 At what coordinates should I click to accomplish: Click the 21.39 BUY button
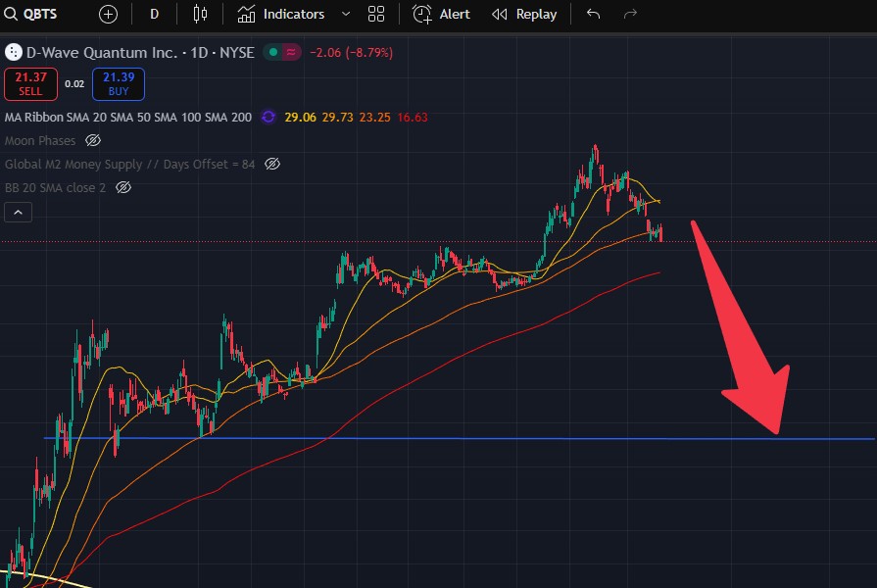point(119,84)
